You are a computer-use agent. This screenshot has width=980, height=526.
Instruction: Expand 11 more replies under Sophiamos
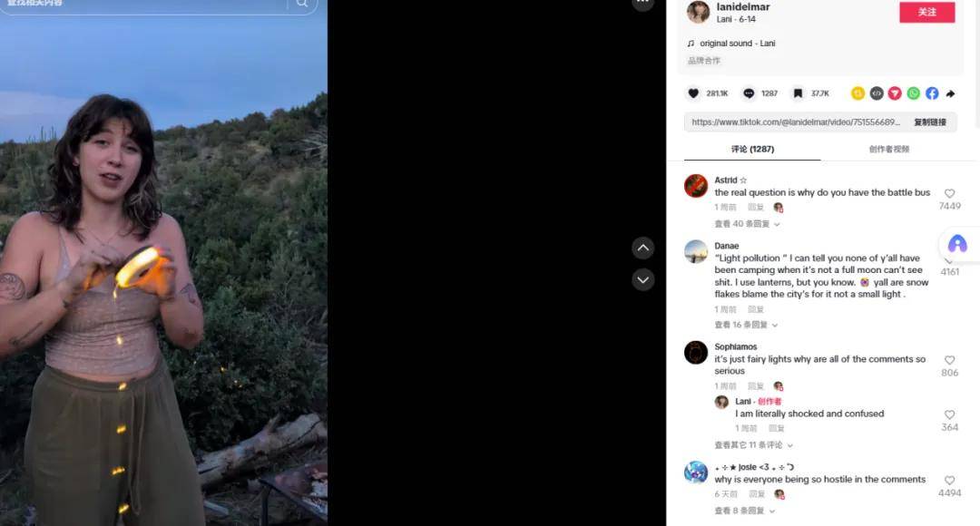click(754, 444)
